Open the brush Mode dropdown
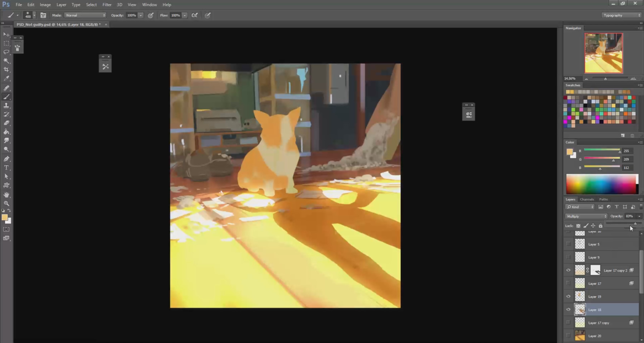This screenshot has height=343, width=644. pos(85,15)
